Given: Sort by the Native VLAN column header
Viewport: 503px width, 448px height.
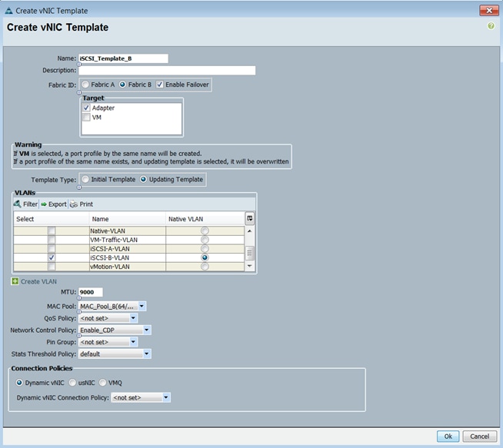Looking at the screenshot, I should [205, 219].
